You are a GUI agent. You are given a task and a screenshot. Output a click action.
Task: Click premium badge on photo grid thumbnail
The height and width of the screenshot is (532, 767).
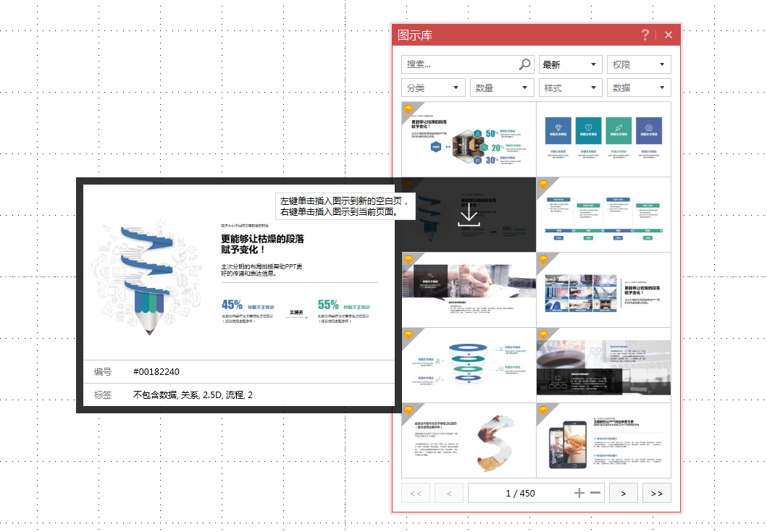pyautogui.click(x=543, y=259)
